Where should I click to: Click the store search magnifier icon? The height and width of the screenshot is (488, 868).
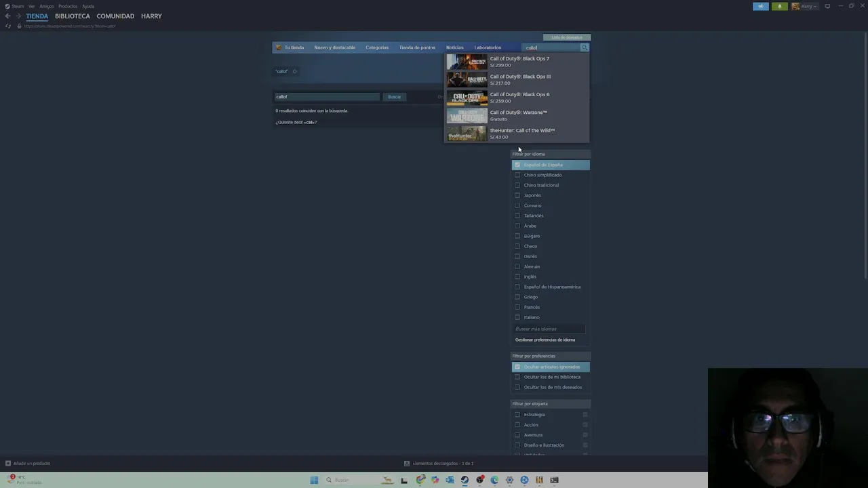585,47
